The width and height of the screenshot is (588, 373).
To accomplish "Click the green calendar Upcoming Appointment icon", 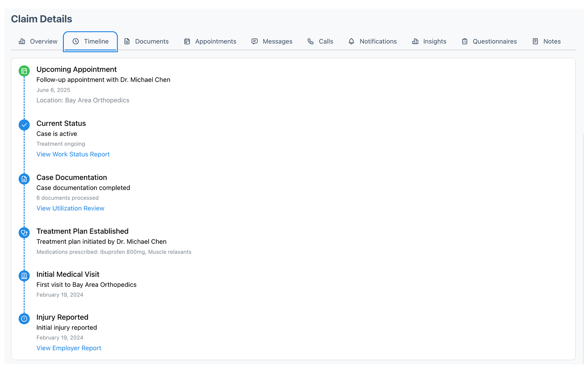I will pyautogui.click(x=24, y=71).
